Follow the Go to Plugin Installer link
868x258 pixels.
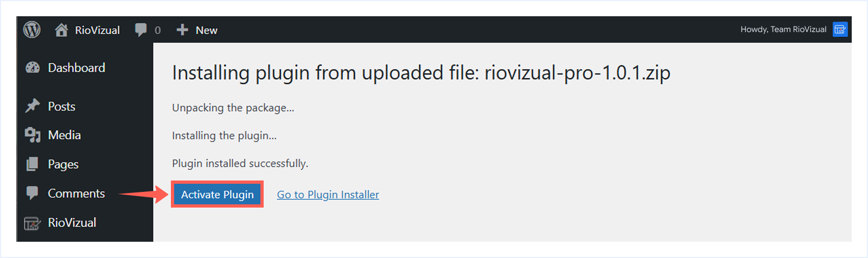(x=328, y=195)
